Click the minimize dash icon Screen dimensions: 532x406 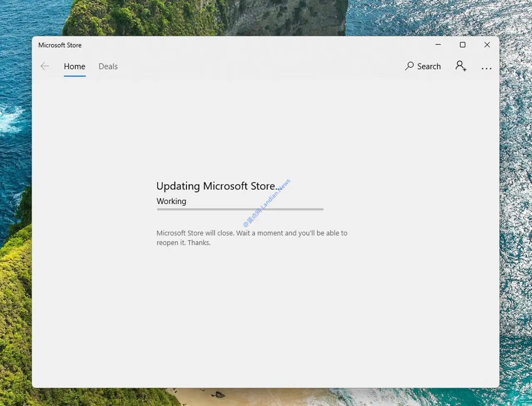click(x=438, y=44)
